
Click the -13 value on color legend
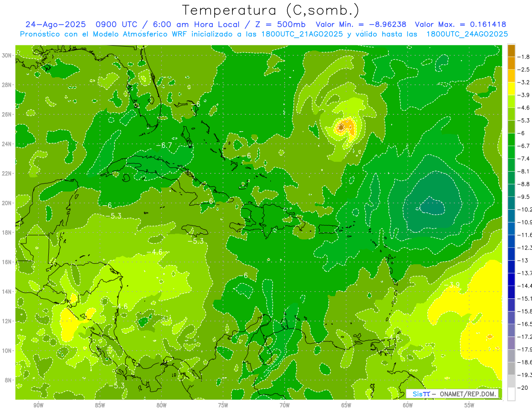tap(523, 260)
